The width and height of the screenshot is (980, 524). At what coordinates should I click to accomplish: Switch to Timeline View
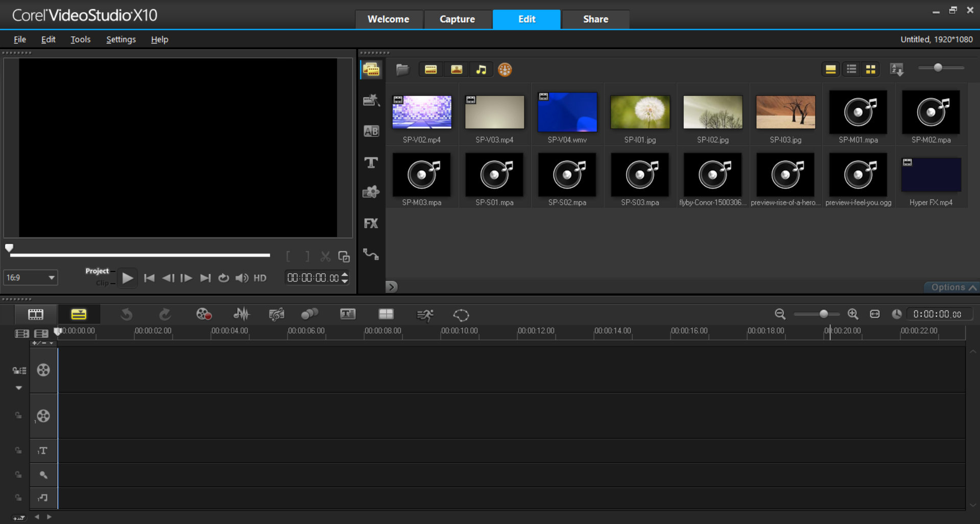click(x=79, y=314)
